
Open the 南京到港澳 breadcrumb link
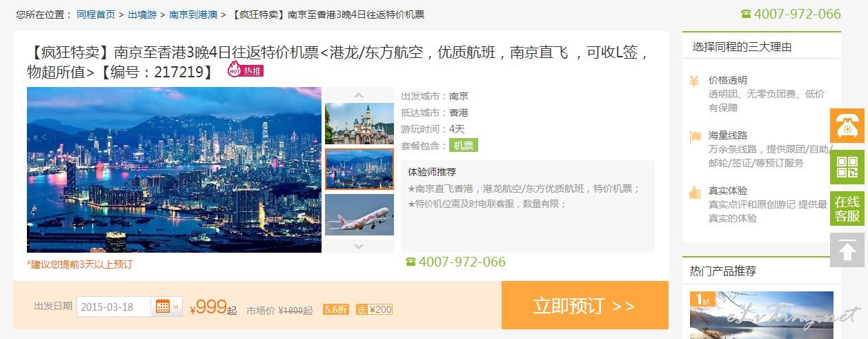[x=193, y=14]
